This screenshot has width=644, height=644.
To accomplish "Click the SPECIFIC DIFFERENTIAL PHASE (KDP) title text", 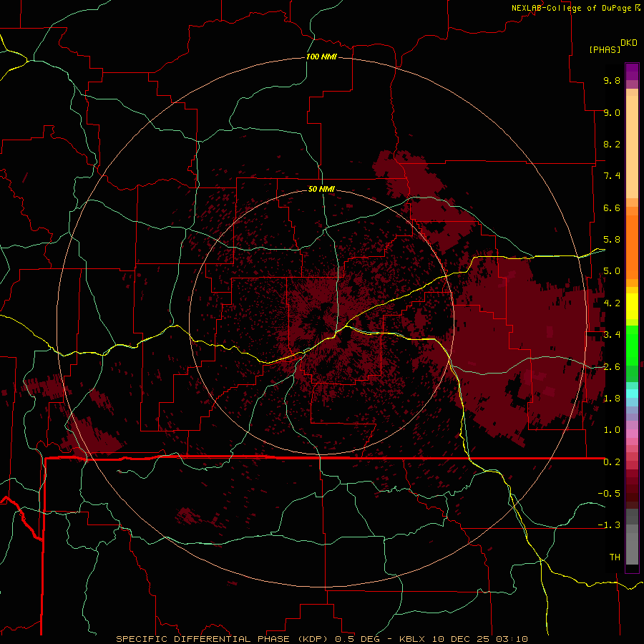I will tap(223, 639).
